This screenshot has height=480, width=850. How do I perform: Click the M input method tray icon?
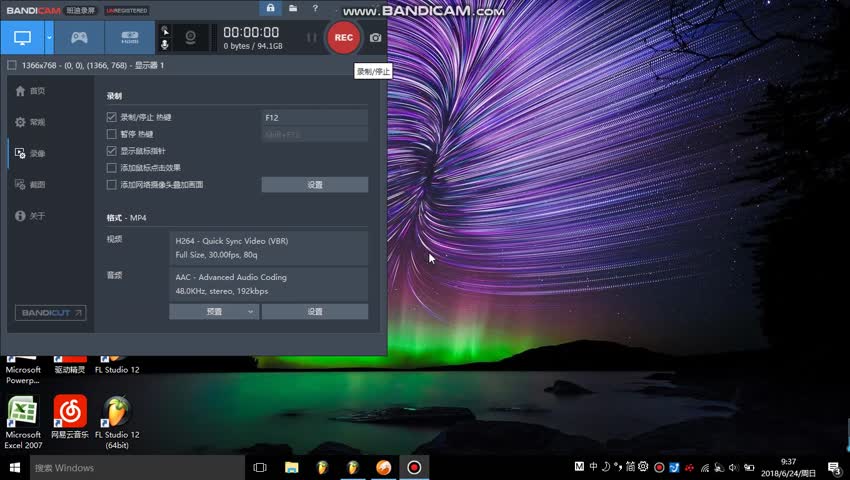(579, 466)
